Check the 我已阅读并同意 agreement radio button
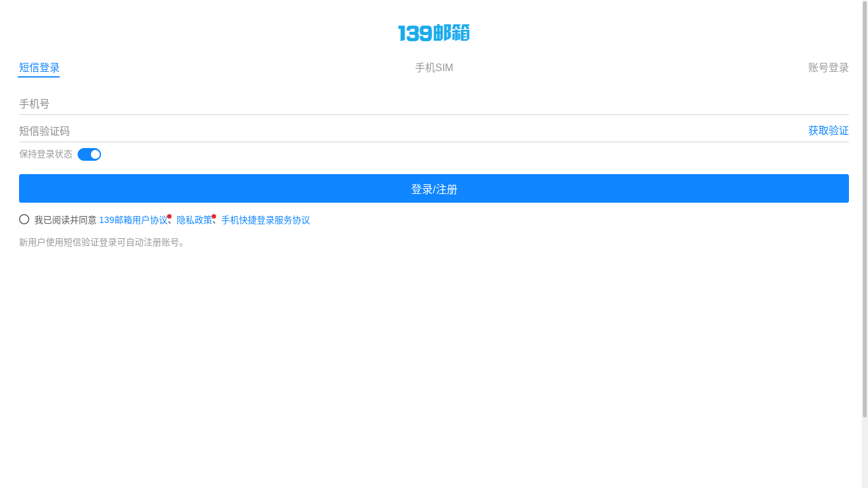 tap(24, 219)
